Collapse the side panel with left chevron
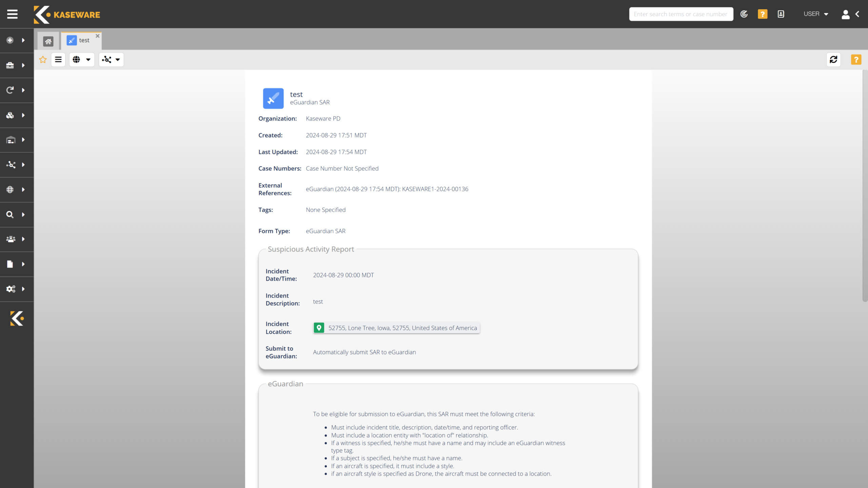The width and height of the screenshot is (868, 488). [857, 14]
